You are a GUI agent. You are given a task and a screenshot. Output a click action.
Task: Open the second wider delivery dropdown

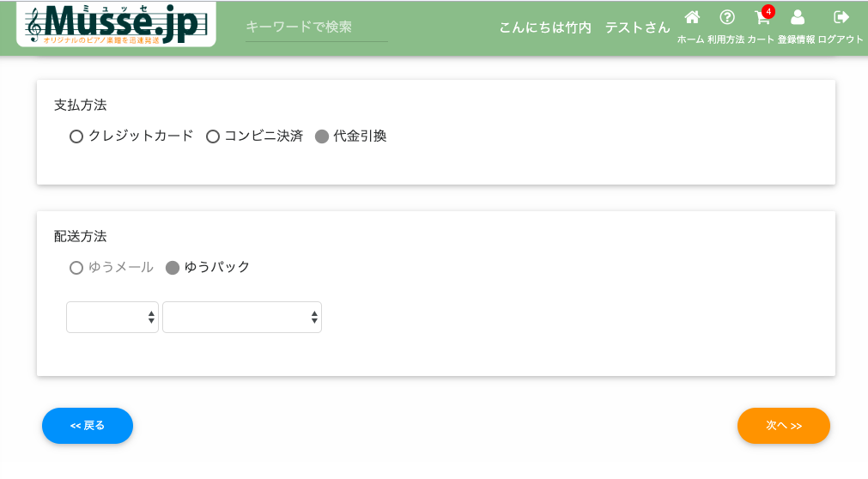[242, 318]
